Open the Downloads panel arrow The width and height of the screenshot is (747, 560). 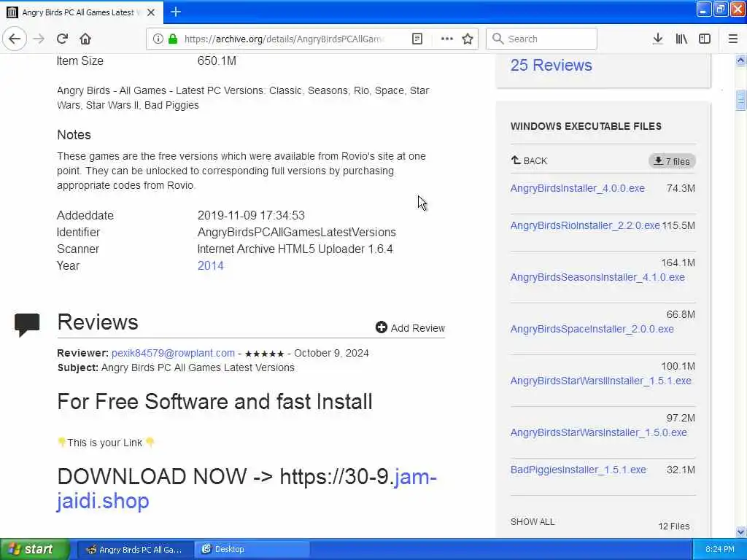point(657,39)
